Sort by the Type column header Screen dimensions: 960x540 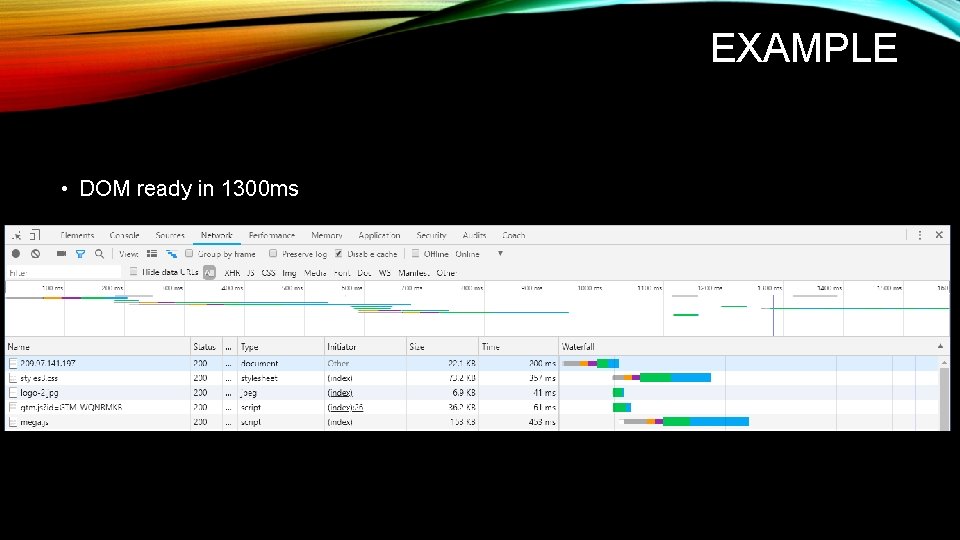(281, 347)
